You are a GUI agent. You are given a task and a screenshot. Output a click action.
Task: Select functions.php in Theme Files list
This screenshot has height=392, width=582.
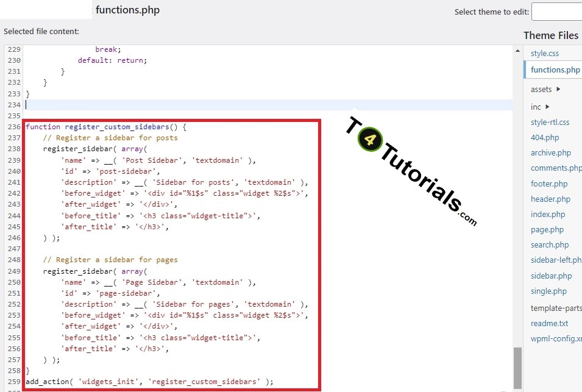click(x=553, y=69)
